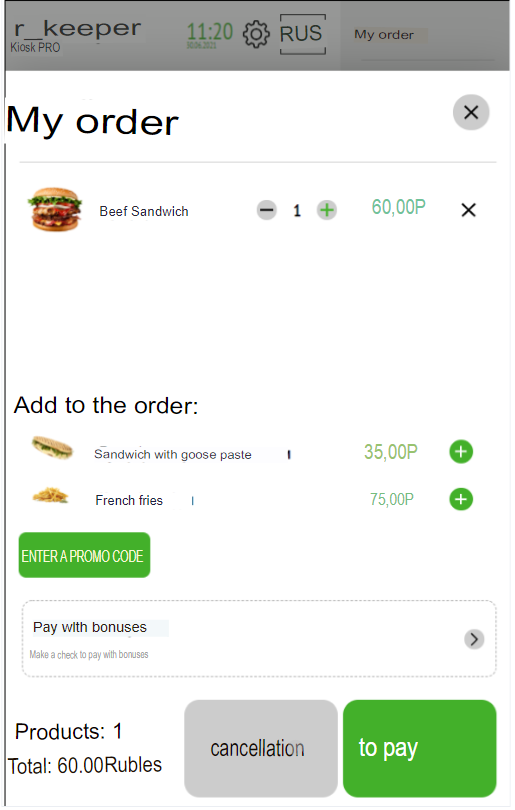Viewport: 515px width, 810px height.
Task: Expand the Pay with bonuses chevron arrow
Action: coord(474,640)
